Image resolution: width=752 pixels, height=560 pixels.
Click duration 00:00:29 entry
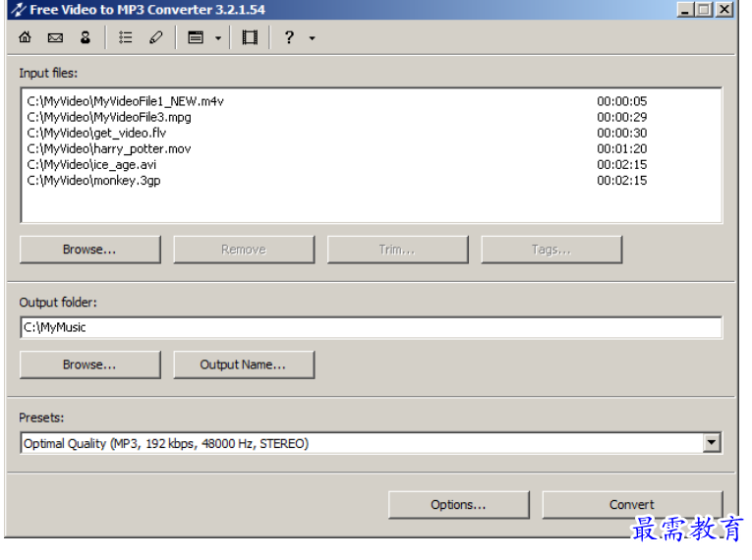621,117
